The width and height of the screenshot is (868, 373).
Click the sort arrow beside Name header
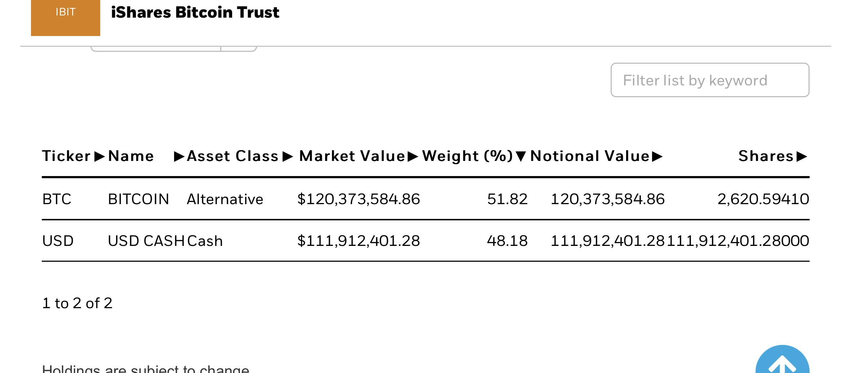[x=179, y=157]
